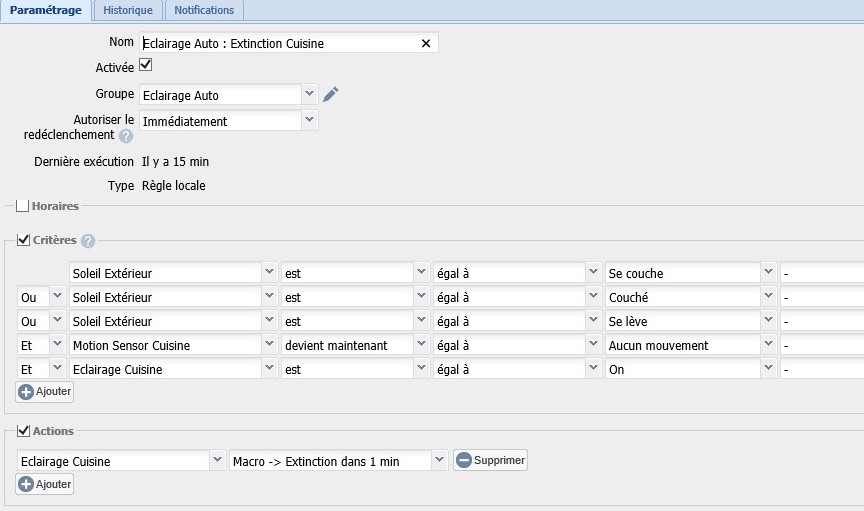Click help icon next to Autoriser le redéclenchement

(126, 136)
